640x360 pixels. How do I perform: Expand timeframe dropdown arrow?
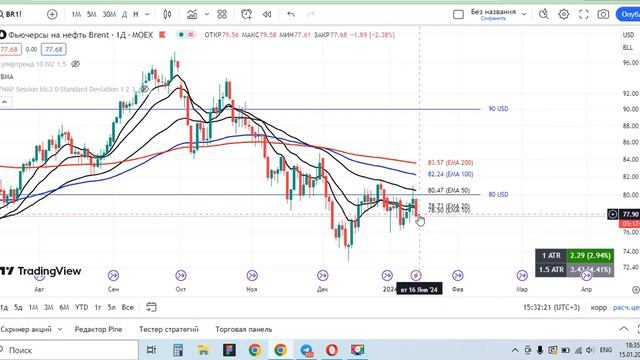pos(147,14)
